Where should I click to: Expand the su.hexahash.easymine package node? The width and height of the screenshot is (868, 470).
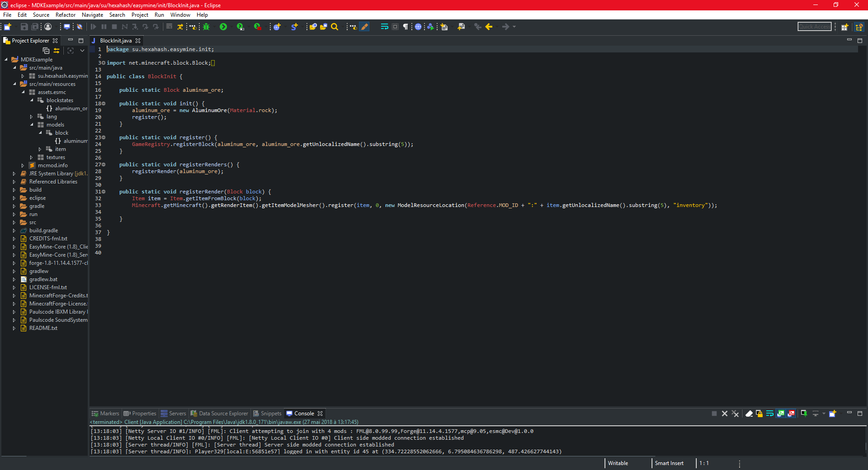click(x=23, y=76)
